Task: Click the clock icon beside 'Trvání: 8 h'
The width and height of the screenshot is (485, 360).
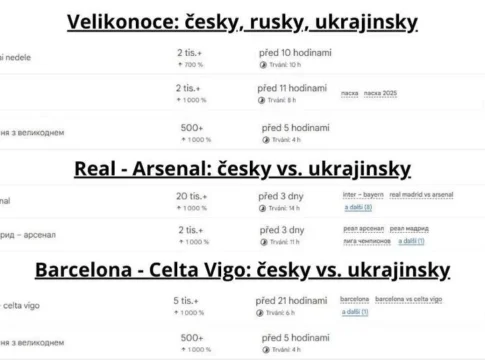Action: tap(261, 100)
